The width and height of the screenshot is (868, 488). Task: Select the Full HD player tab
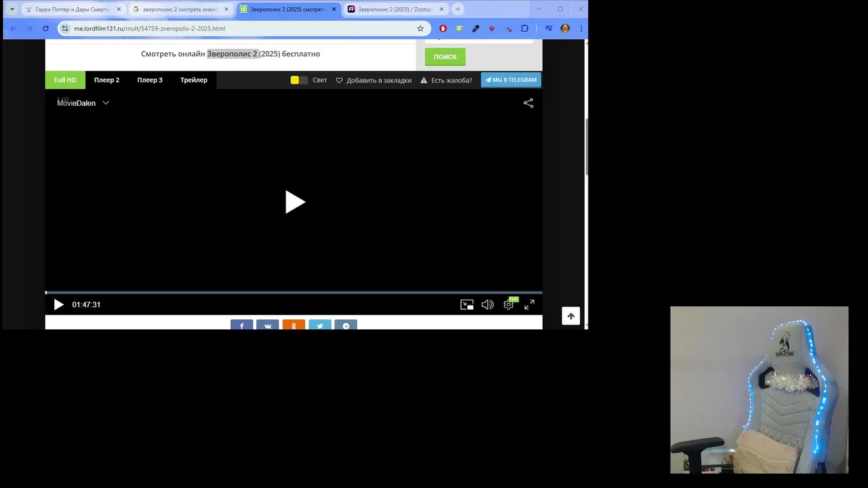[65, 80]
